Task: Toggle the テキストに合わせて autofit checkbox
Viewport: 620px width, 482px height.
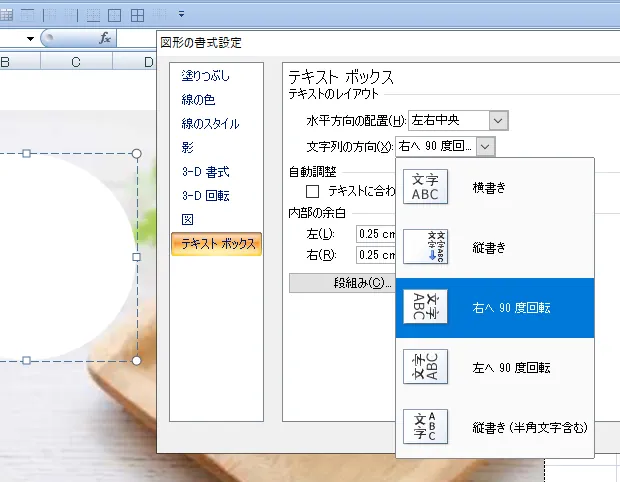Action: point(313,190)
